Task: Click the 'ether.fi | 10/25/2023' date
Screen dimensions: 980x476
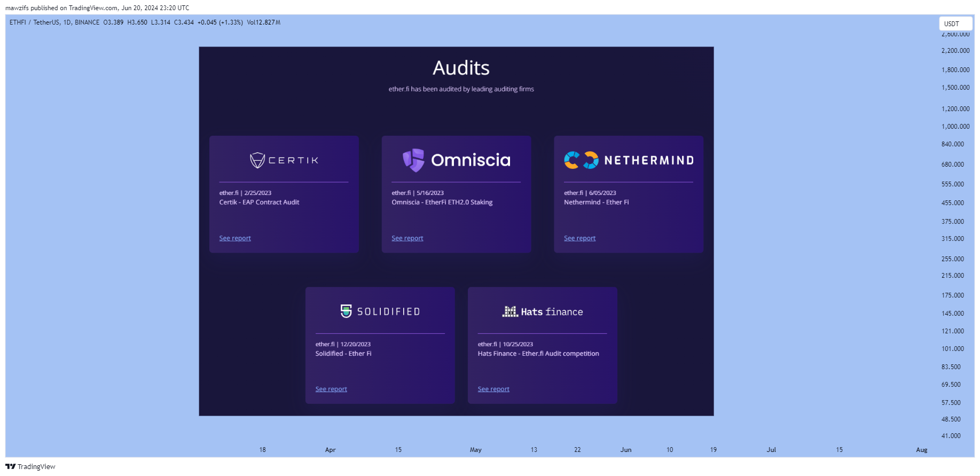Action: point(505,344)
